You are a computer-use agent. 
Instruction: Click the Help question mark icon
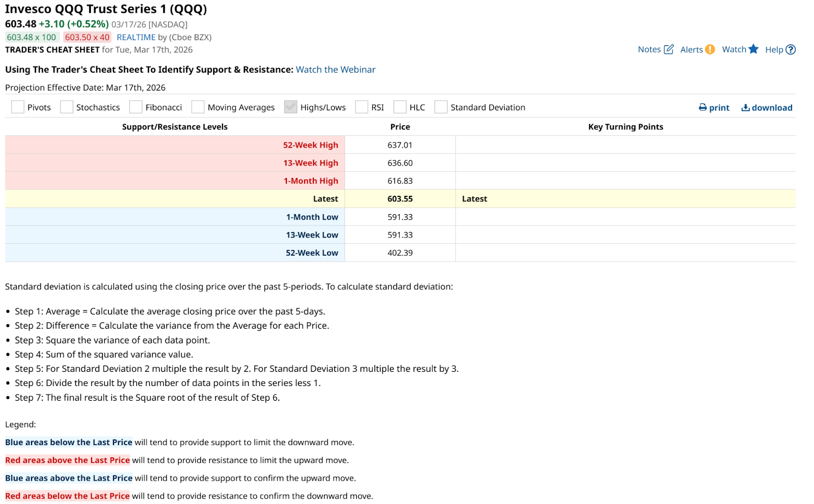pos(790,49)
